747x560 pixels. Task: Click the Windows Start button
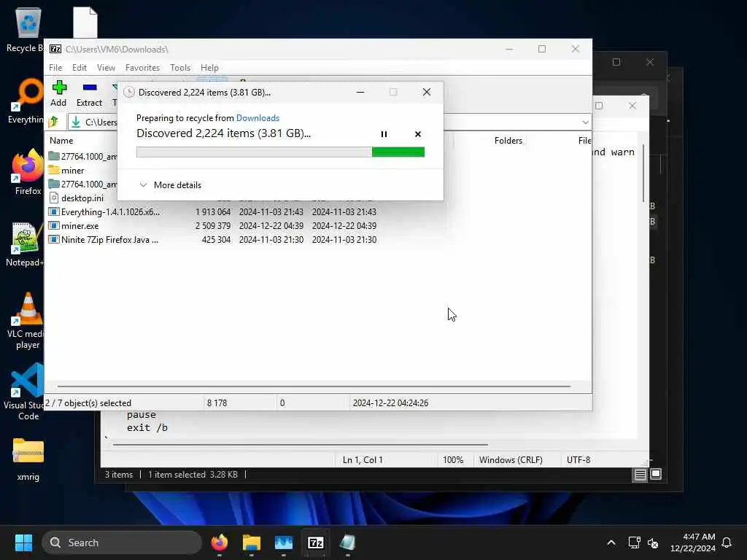coord(23,542)
